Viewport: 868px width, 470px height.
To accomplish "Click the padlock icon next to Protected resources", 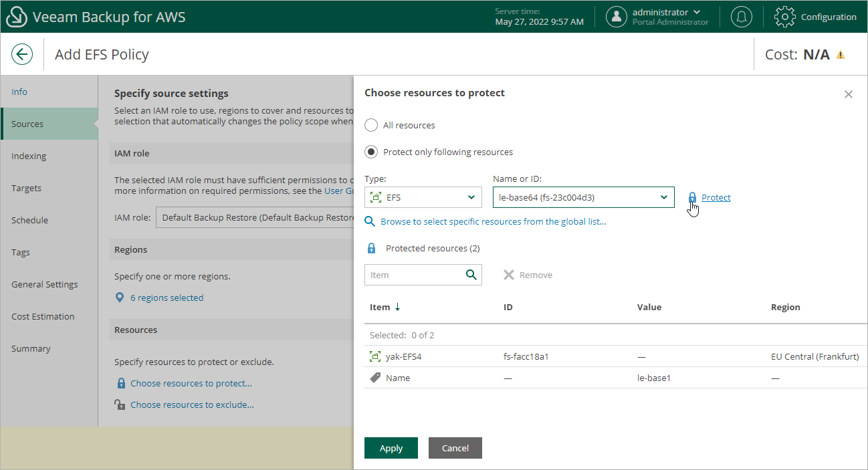I will click(371, 248).
